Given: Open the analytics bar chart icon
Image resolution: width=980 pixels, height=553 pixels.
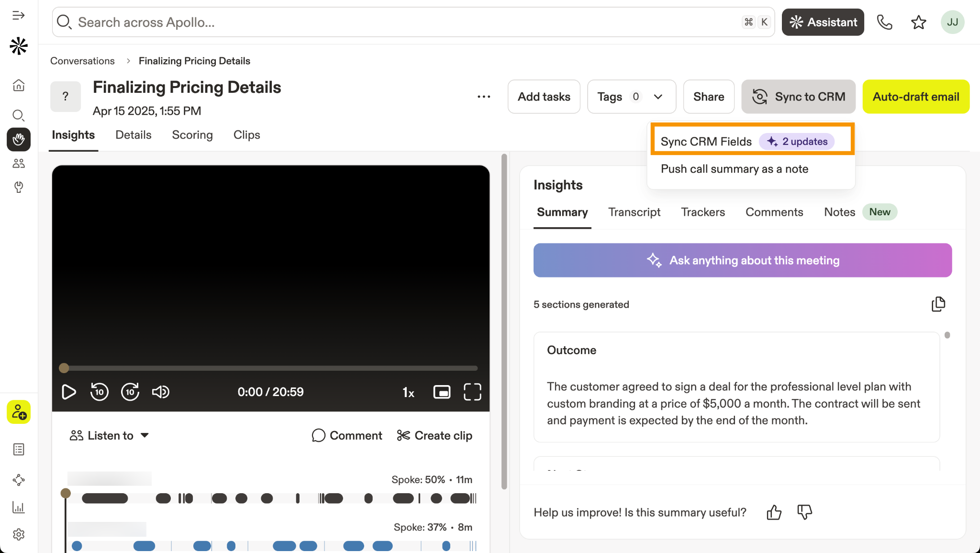Looking at the screenshot, I should pos(19,508).
